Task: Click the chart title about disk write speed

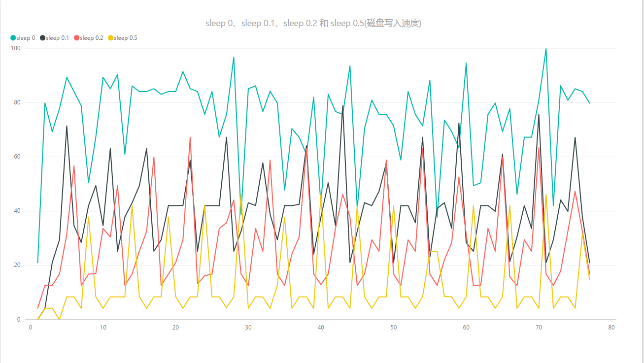Action: click(313, 23)
